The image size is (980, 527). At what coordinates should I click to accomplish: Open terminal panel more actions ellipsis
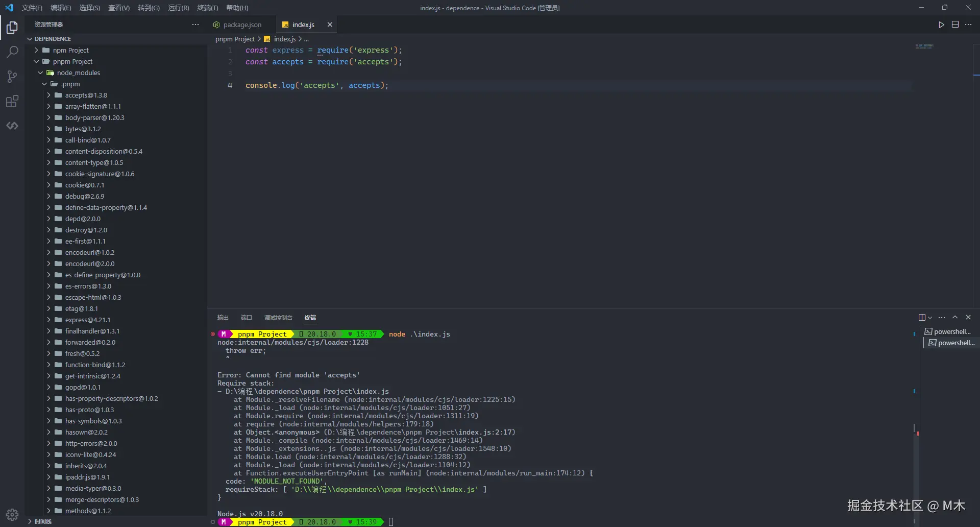942,317
